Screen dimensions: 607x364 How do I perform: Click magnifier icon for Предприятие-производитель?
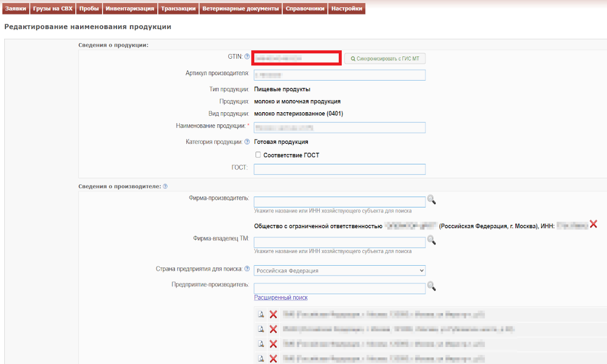(x=431, y=286)
